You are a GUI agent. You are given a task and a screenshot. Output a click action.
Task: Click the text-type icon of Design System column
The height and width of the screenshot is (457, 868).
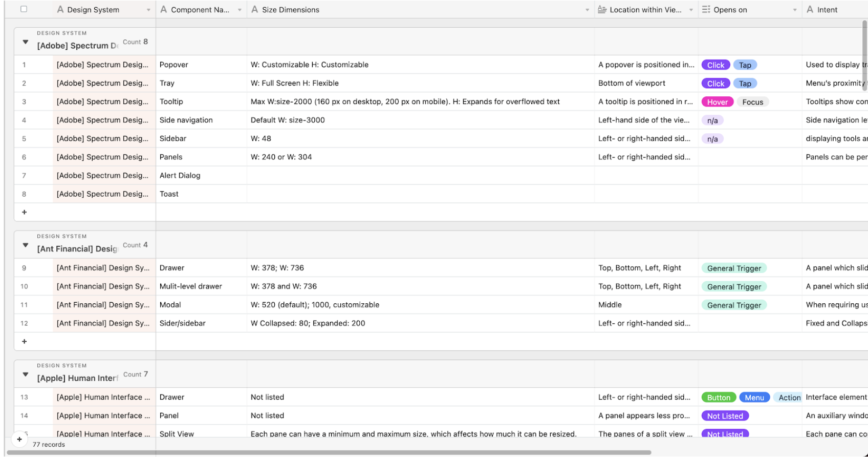pyautogui.click(x=60, y=10)
